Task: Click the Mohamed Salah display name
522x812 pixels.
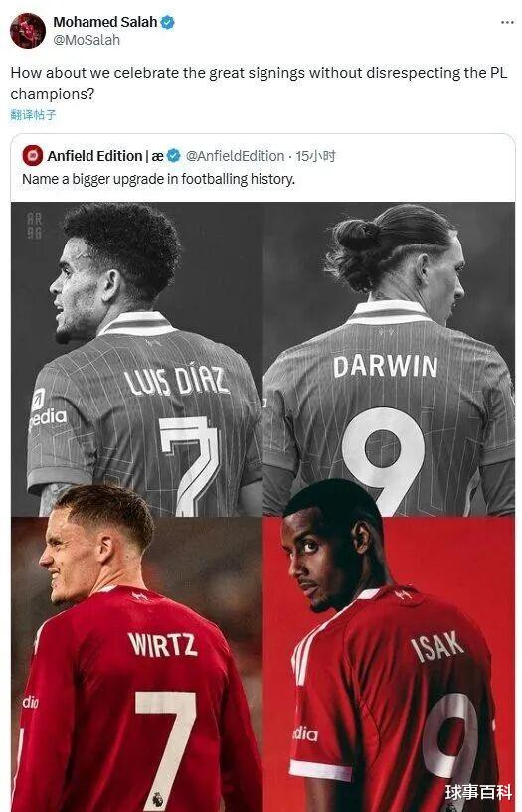Action: (x=105, y=22)
